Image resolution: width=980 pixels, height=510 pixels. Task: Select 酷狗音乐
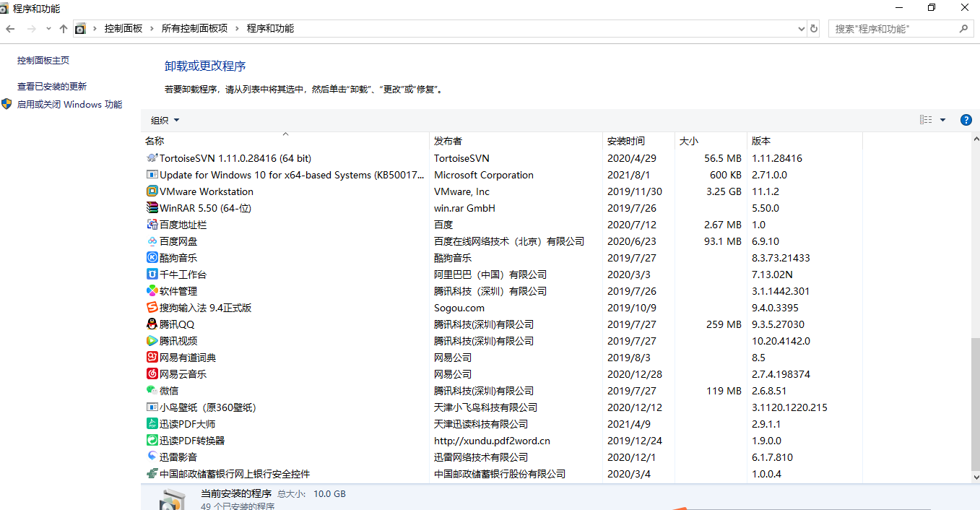point(176,257)
